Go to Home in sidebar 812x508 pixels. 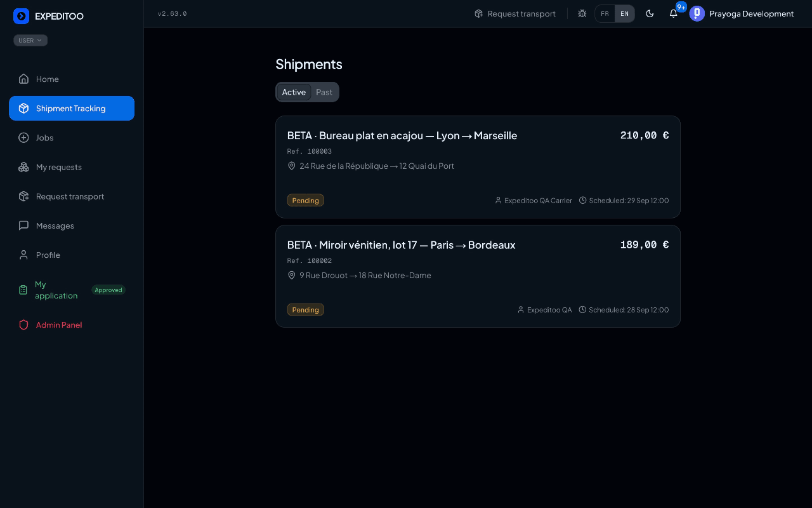pyautogui.click(x=72, y=79)
